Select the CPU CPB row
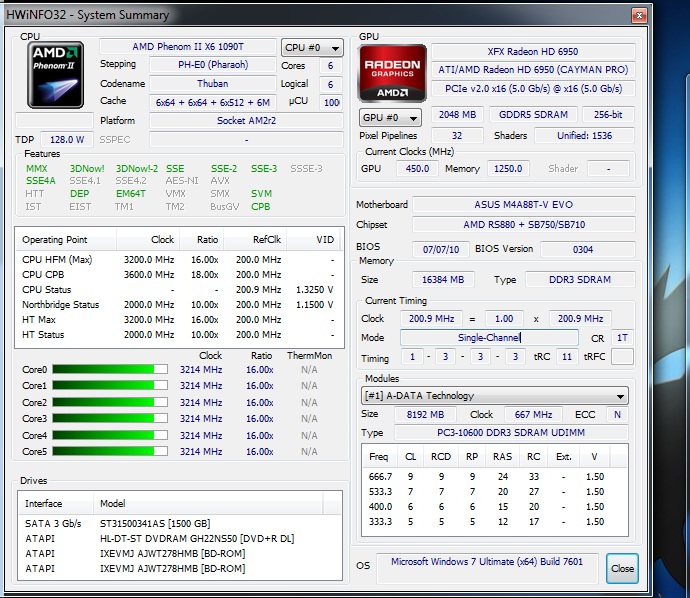 tap(178, 275)
